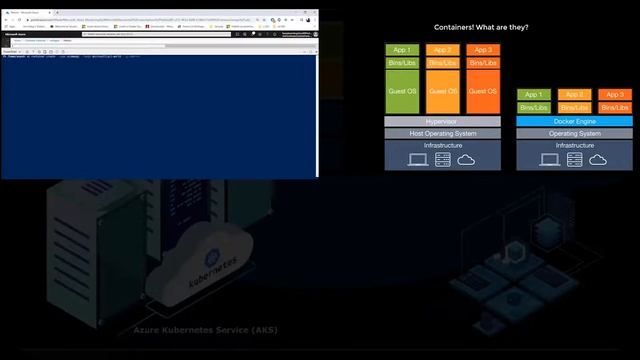Open Cloud Shell from Azure header

coord(238,34)
